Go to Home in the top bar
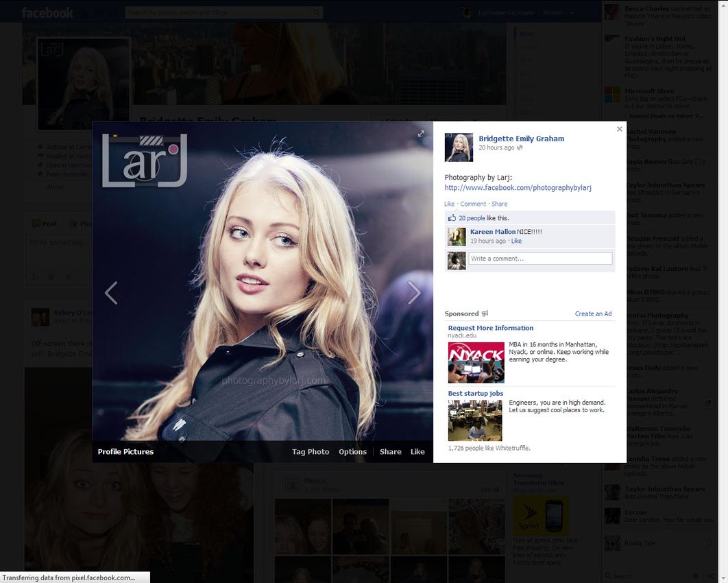728x583 pixels. (553, 13)
